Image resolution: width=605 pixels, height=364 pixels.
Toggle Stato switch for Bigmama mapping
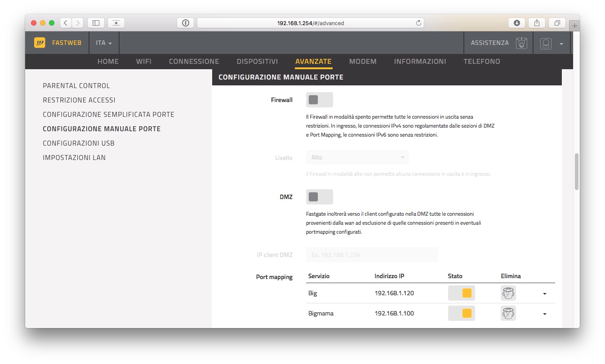click(462, 313)
